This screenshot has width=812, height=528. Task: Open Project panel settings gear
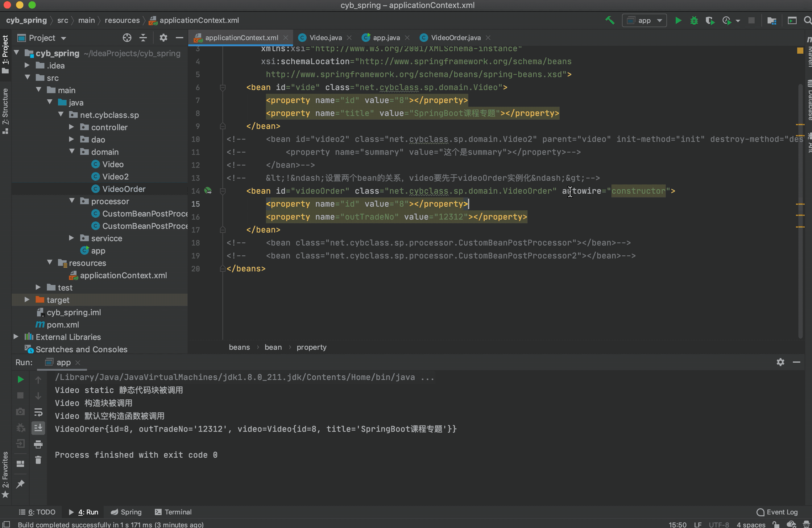(163, 38)
